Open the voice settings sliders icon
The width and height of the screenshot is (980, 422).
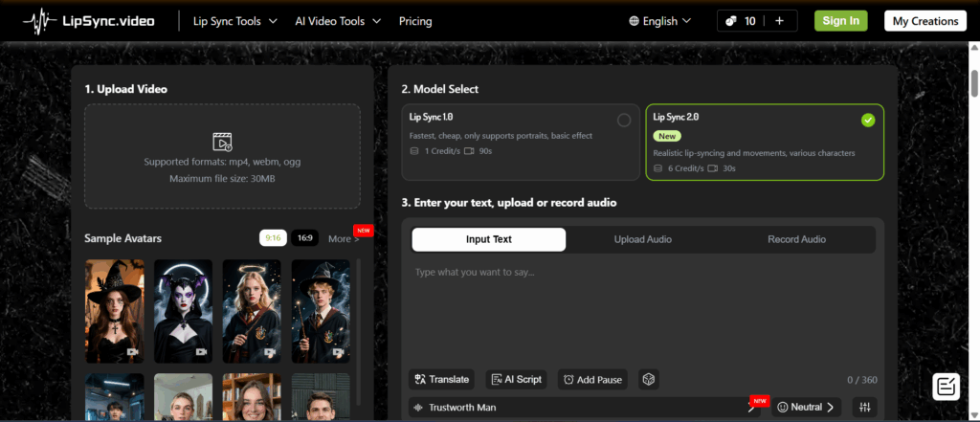pos(865,408)
